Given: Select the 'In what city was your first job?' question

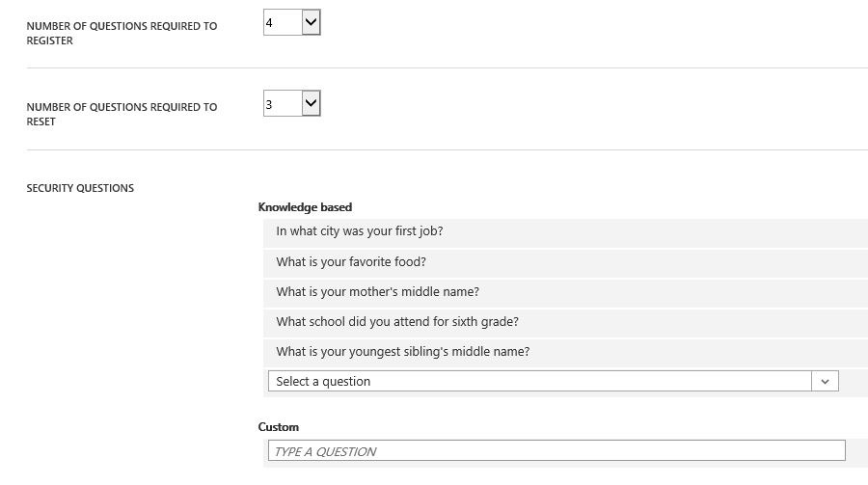Looking at the screenshot, I should (x=360, y=231).
